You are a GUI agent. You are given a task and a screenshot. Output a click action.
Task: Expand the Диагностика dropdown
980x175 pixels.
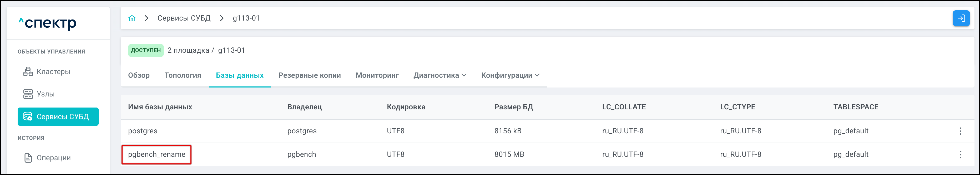(440, 75)
